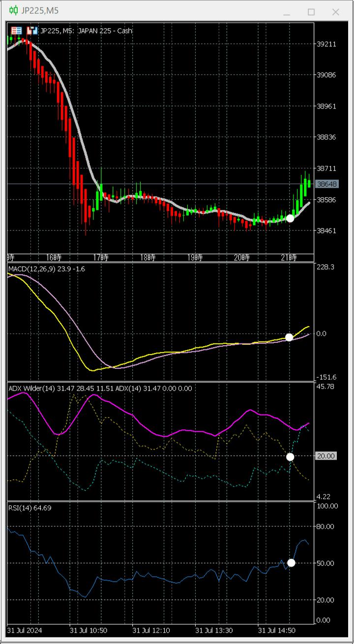The height and width of the screenshot is (644, 354).
Task: Maximize the JP225,M5 chart window
Action: [311, 12]
